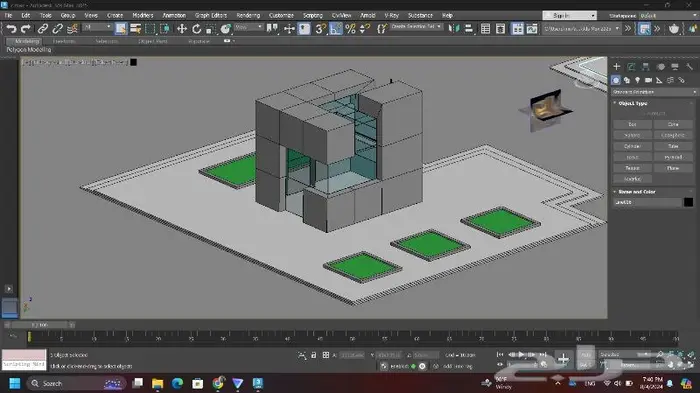This screenshot has width=700, height=393.
Task: Open the Select by Name list
Action: [x=135, y=29]
